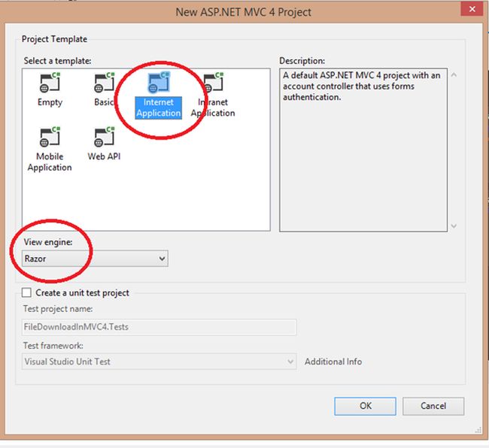The height and width of the screenshot is (448, 489).
Task: Choose the Web API template icon
Action: pyautogui.click(x=105, y=137)
